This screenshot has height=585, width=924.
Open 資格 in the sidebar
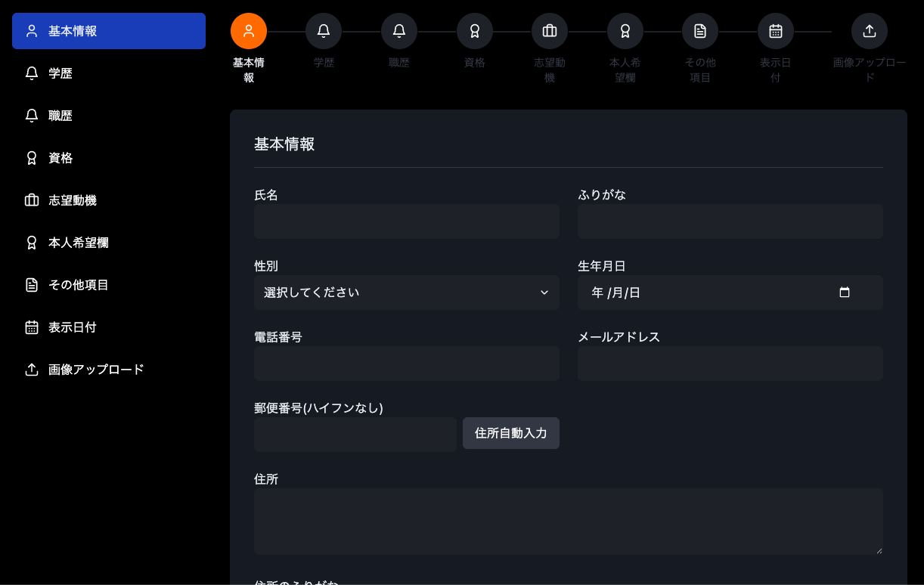[x=109, y=158]
